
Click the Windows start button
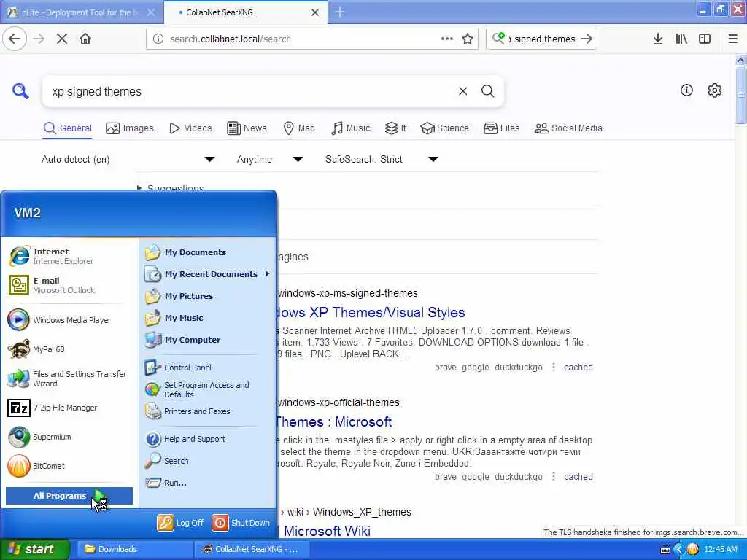(35, 550)
